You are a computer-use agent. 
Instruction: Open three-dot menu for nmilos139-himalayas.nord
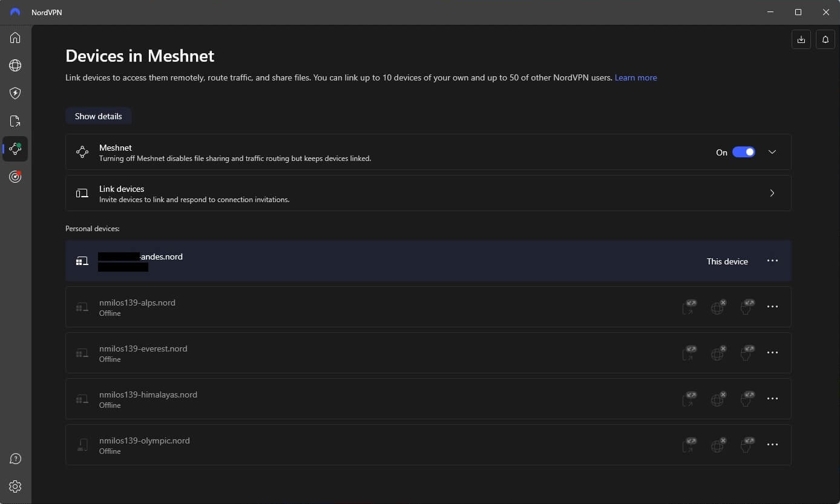(772, 399)
